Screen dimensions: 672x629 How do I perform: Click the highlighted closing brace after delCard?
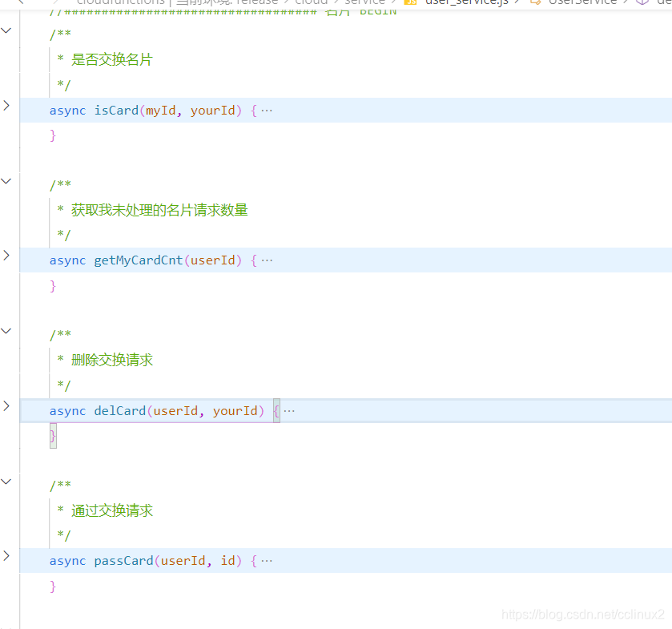click(x=53, y=436)
